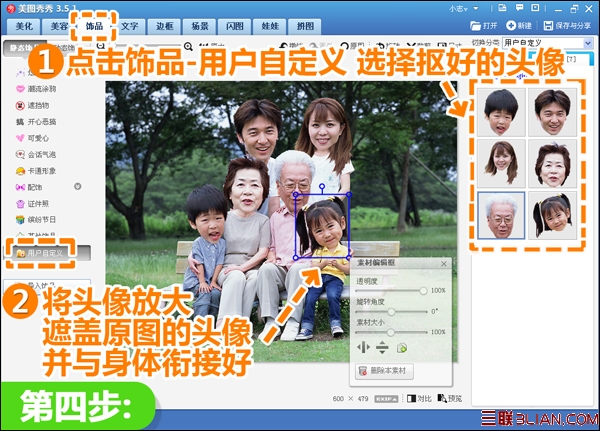Switch to the 拼图 tab
This screenshot has width=600, height=431.
pos(305,26)
